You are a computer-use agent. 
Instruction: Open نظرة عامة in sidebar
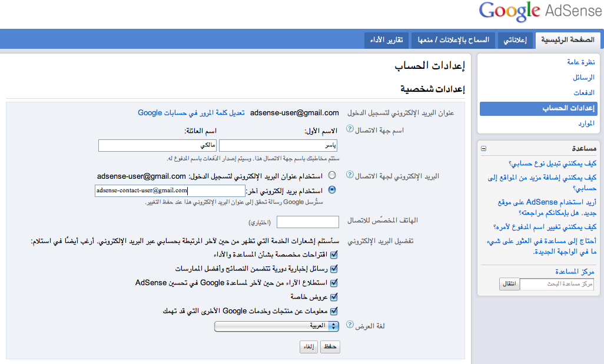580,62
